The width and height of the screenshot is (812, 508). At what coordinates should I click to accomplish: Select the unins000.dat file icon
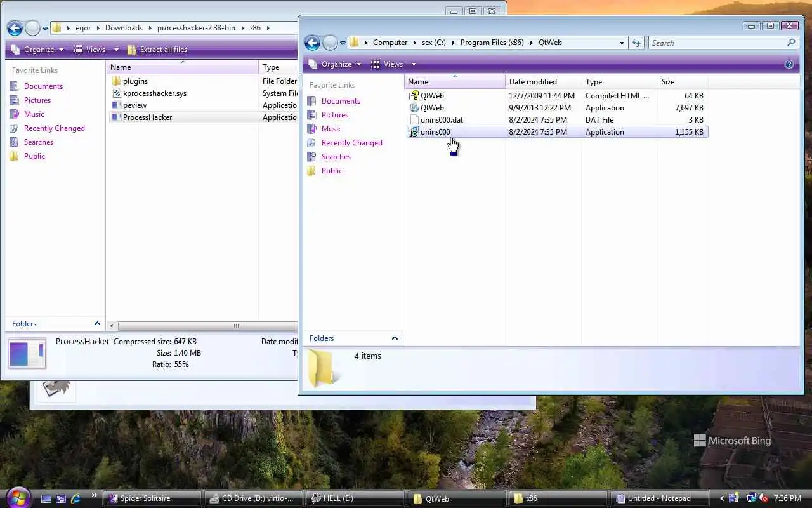tap(414, 120)
